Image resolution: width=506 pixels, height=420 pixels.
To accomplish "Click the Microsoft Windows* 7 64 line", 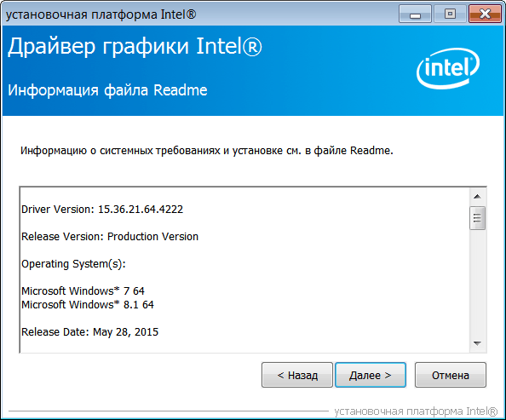I will pos(83,291).
